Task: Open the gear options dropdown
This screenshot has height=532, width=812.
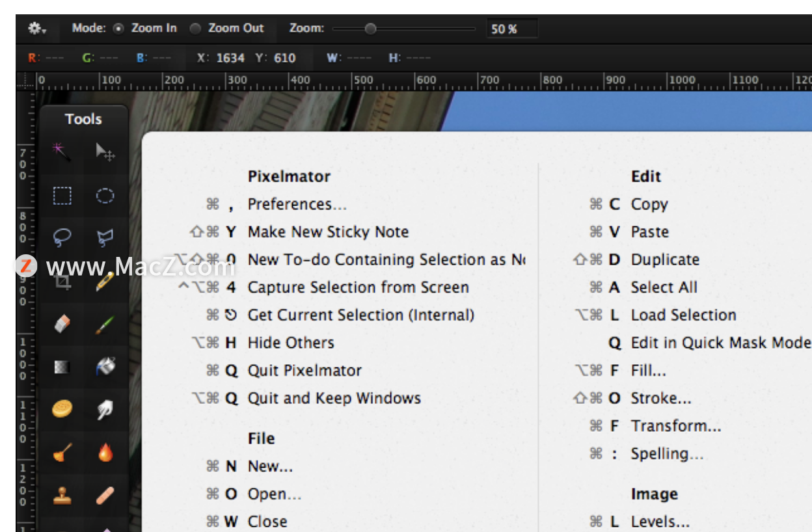Action: coord(37,29)
